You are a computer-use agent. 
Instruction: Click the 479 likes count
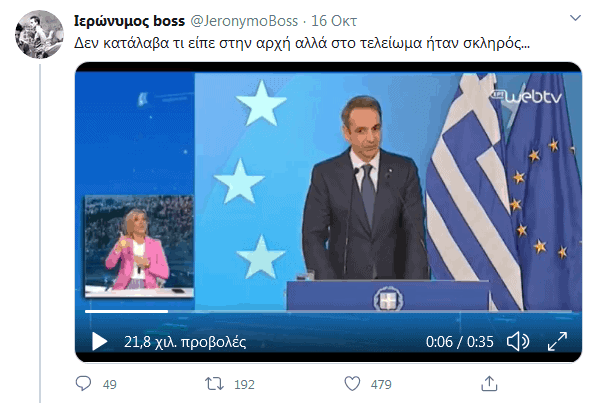tap(381, 384)
